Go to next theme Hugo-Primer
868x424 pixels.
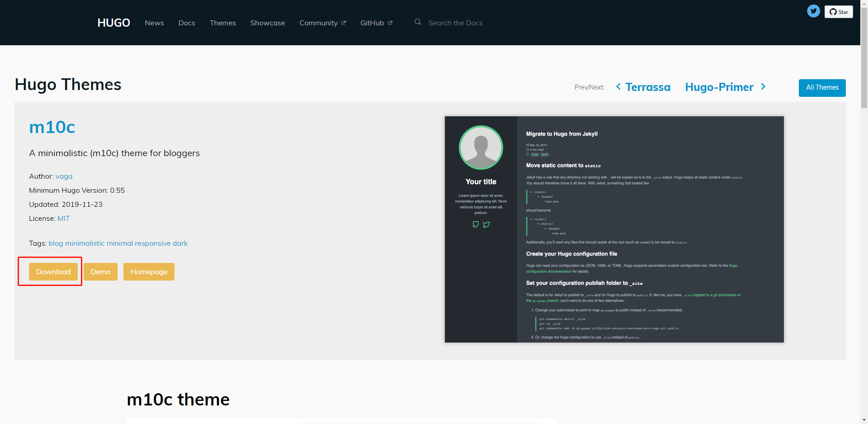click(719, 87)
